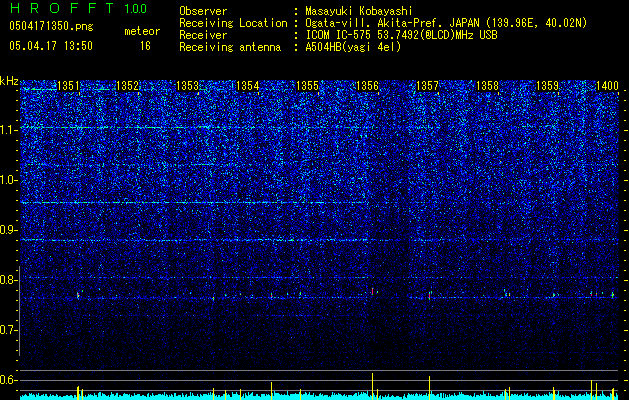The image size is (629, 400).
Task: Click the 1.0 kHz axis label
Action: pyautogui.click(x=9, y=180)
